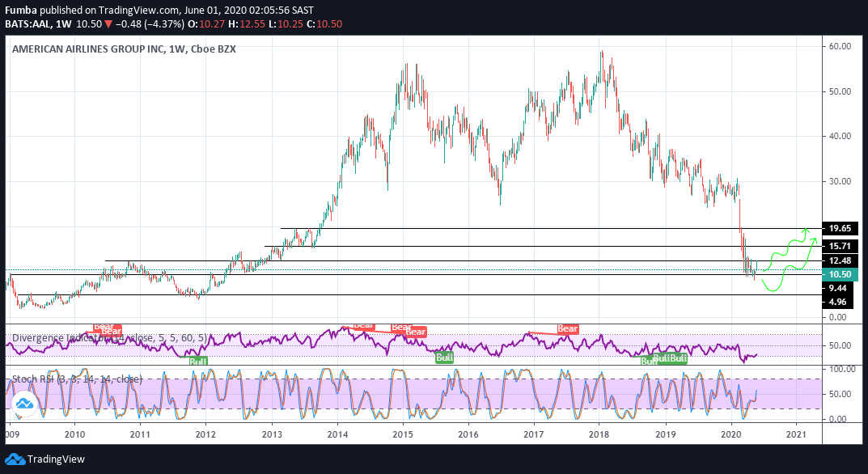This screenshot has width=868, height=474.
Task: Click the 100.00 label on Stoch RSI axis
Action: pyautogui.click(x=842, y=369)
